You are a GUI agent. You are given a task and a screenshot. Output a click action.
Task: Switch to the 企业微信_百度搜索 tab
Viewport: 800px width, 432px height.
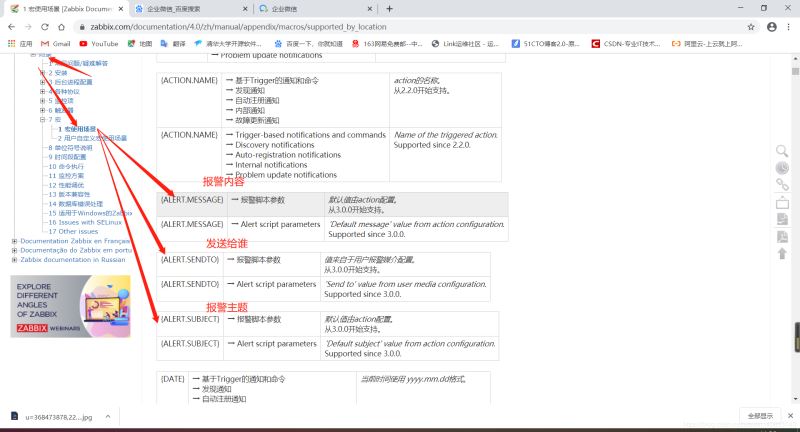pyautogui.click(x=190, y=9)
